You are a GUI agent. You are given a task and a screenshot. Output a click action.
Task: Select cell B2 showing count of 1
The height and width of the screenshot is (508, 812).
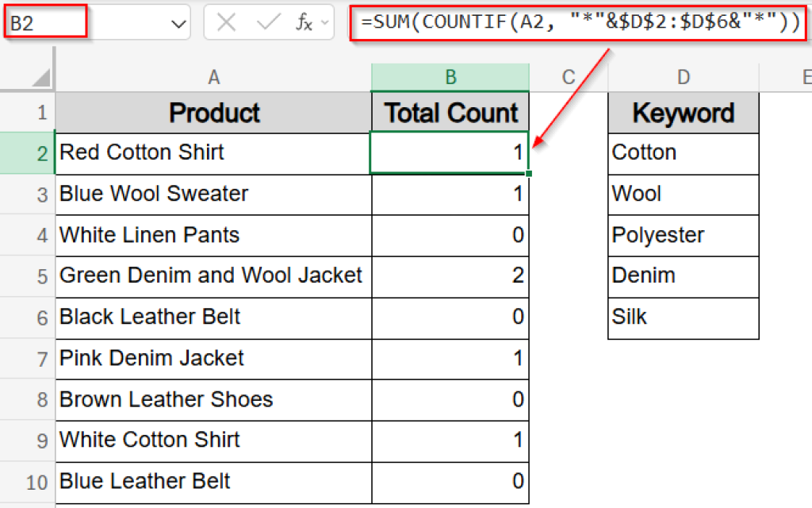(450, 153)
